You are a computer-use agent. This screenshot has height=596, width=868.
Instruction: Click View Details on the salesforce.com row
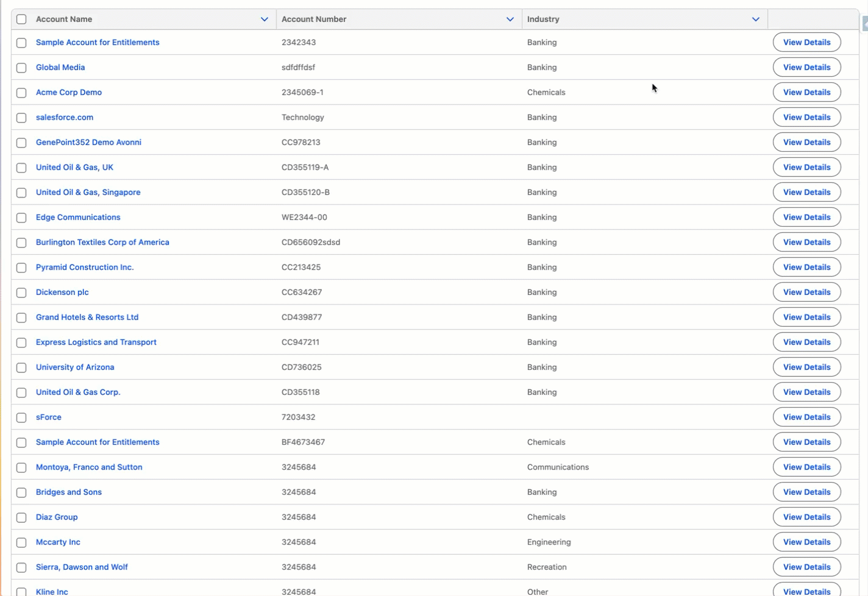tap(807, 118)
